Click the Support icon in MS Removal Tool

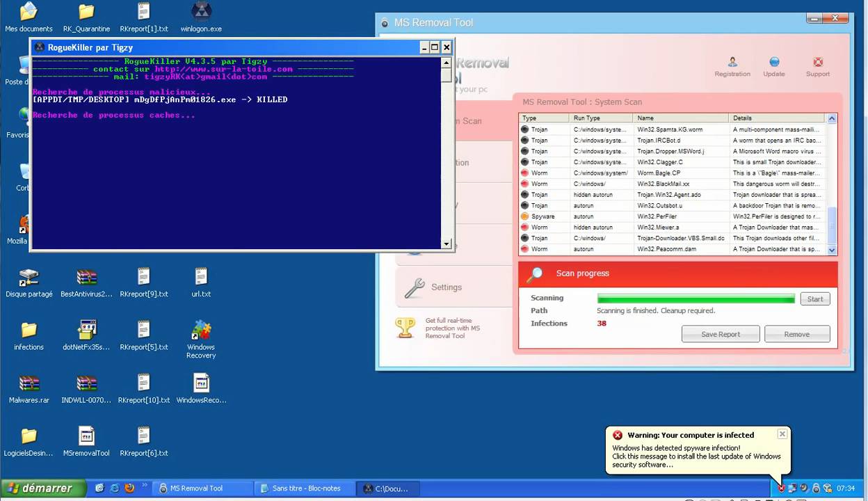coord(818,62)
